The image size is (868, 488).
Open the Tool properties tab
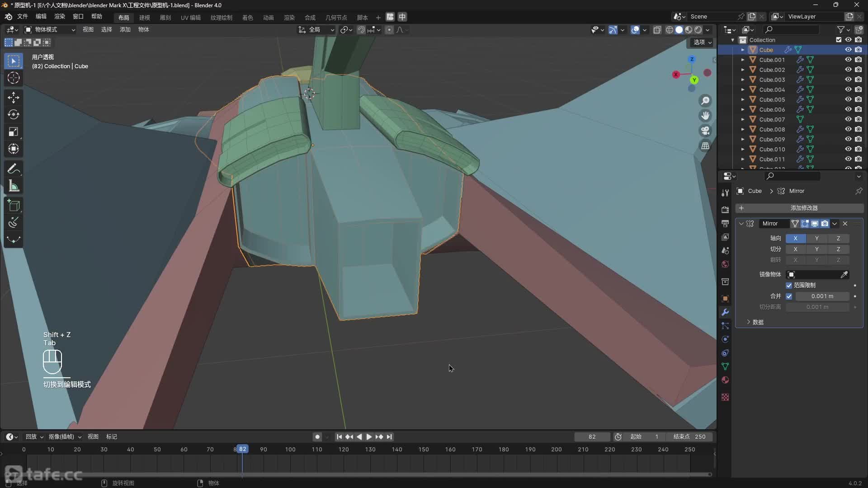tap(725, 192)
